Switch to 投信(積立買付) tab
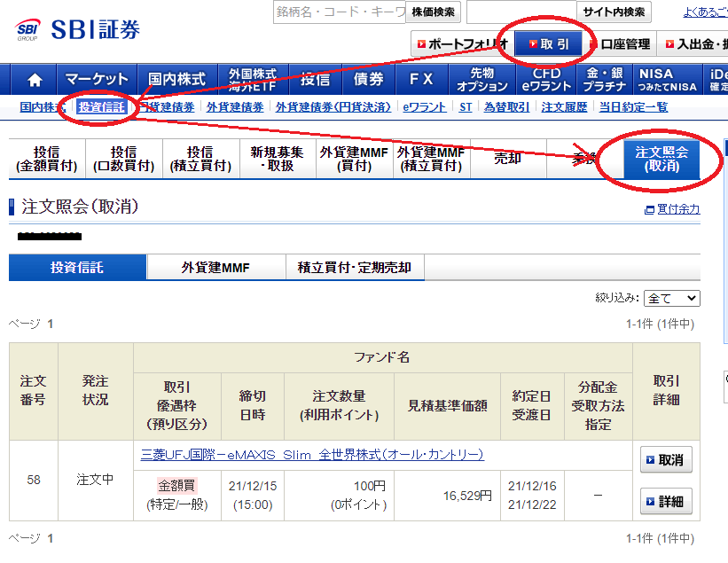 coord(200,159)
